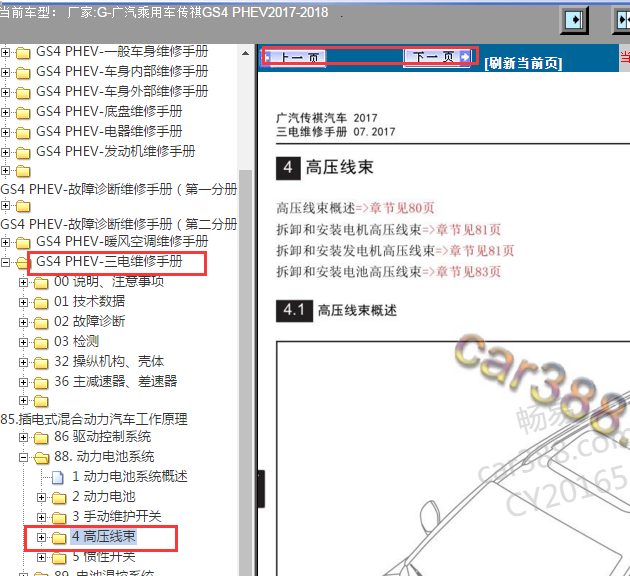
Task: Select the 4 高压线束 tree item
Action: [x=104, y=536]
